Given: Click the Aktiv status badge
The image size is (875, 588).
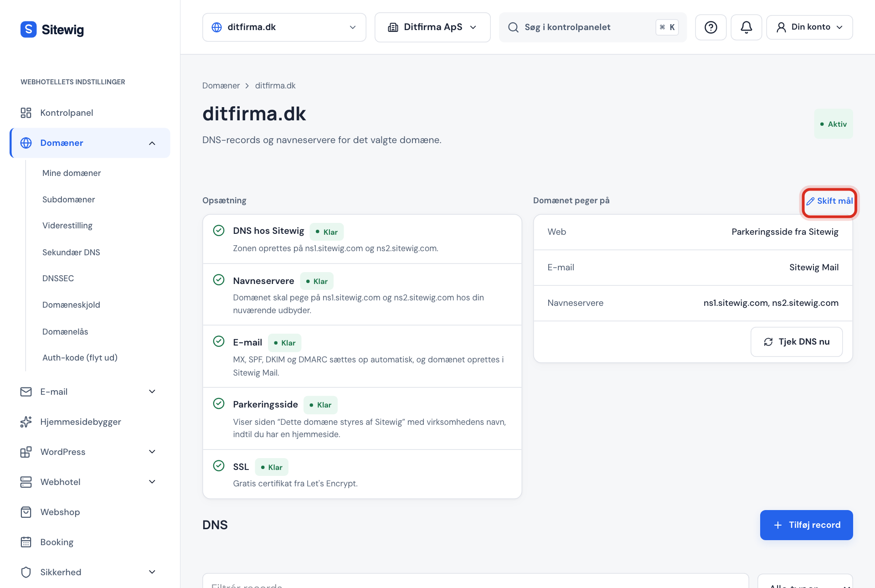Looking at the screenshot, I should [x=833, y=124].
